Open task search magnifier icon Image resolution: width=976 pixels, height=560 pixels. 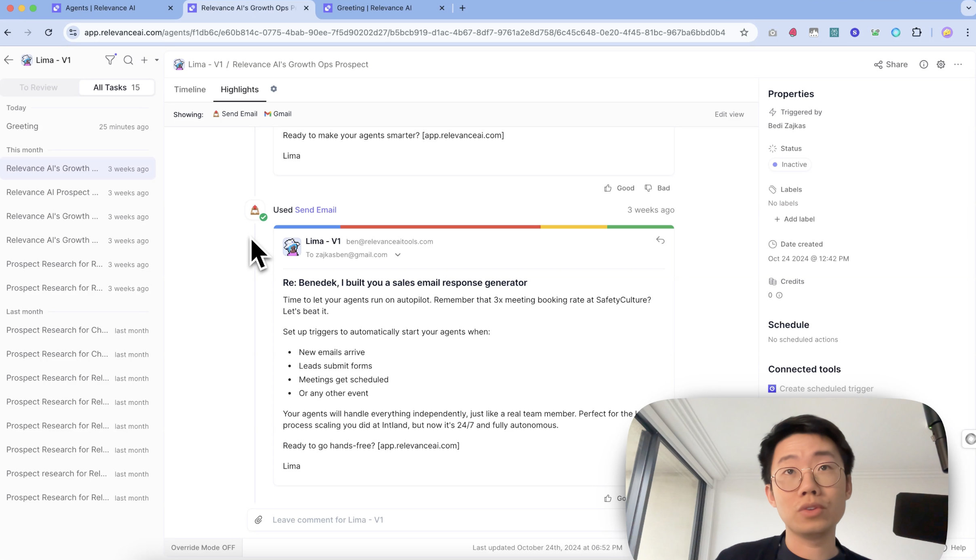pyautogui.click(x=128, y=60)
